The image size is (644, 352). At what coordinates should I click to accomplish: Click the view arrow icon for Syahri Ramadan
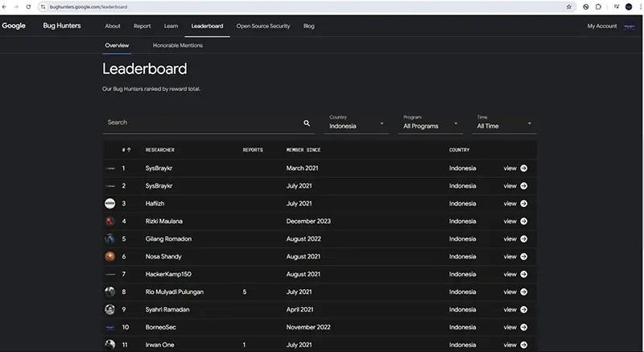pos(524,309)
